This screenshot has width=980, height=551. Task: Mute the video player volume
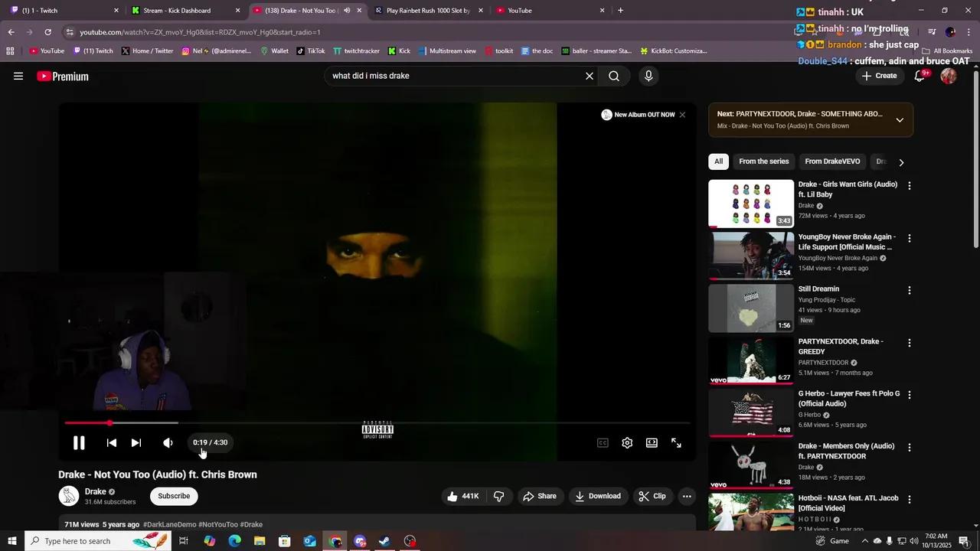coord(168,443)
